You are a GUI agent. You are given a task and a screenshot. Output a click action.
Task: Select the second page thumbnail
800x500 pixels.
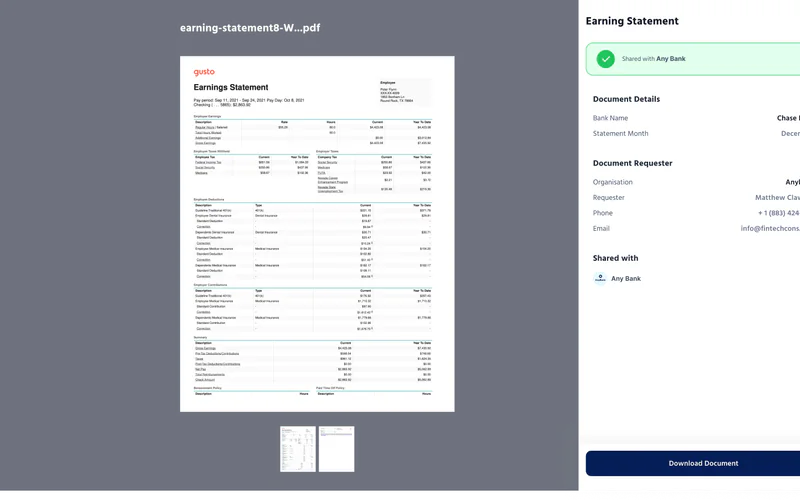[x=337, y=449]
